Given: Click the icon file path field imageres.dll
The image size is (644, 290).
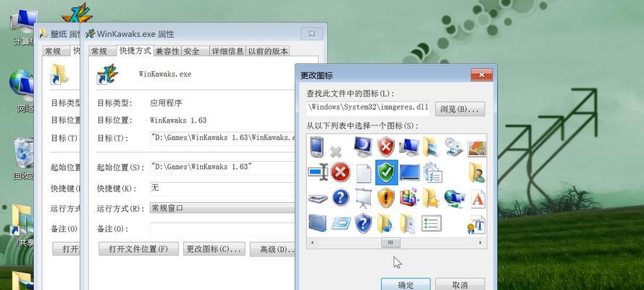Looking at the screenshot, I should 368,109.
